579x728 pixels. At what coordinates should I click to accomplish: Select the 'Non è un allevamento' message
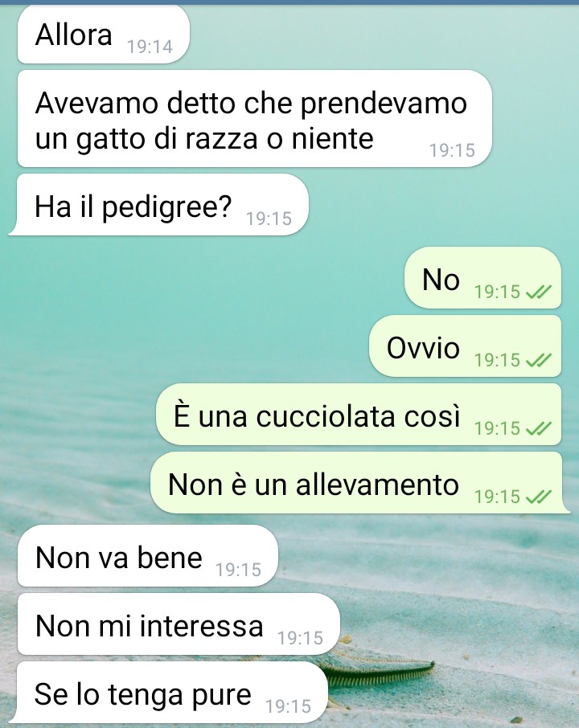pyautogui.click(x=359, y=482)
